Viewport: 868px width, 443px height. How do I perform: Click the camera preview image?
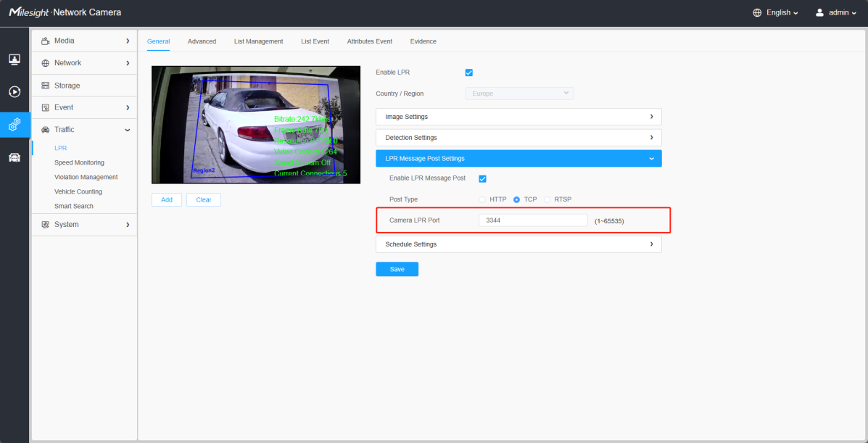coord(256,125)
